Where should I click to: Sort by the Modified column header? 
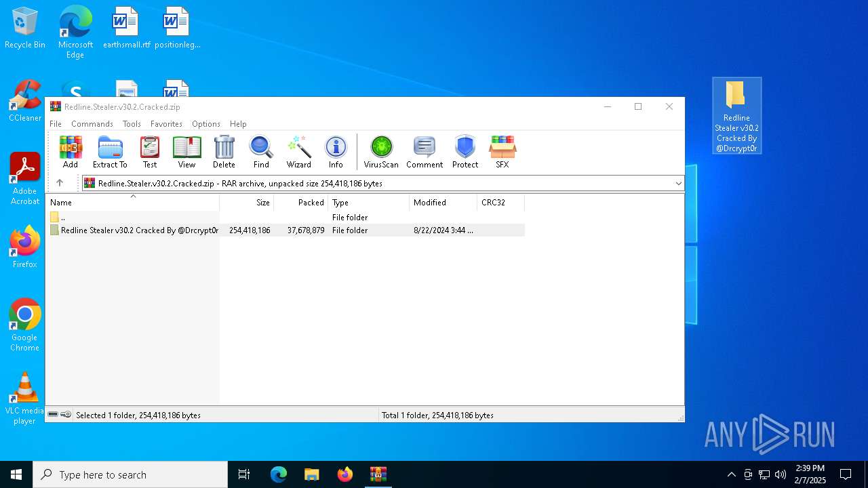coord(443,202)
